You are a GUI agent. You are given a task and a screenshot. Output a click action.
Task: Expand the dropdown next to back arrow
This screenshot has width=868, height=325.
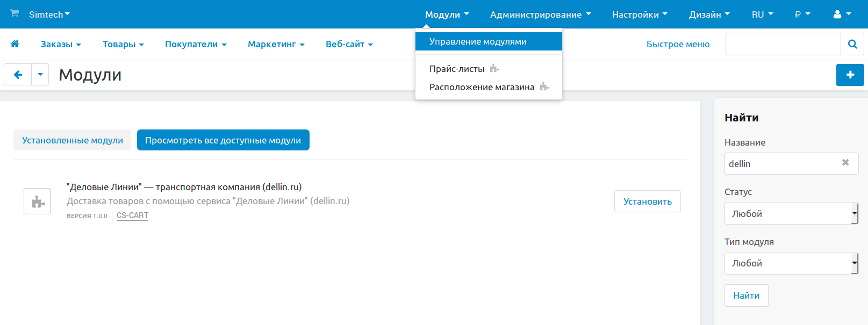point(40,75)
